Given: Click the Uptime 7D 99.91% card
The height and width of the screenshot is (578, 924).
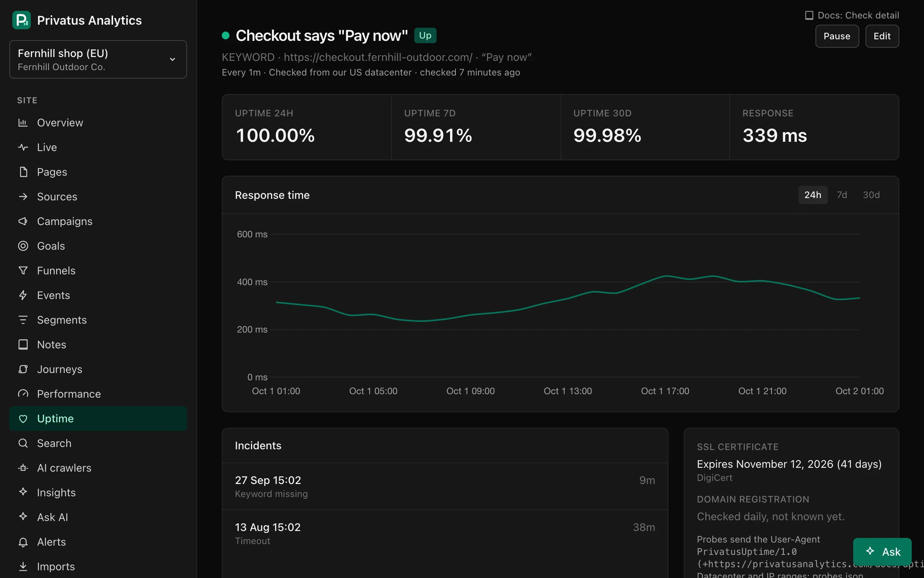Looking at the screenshot, I should 476,127.
